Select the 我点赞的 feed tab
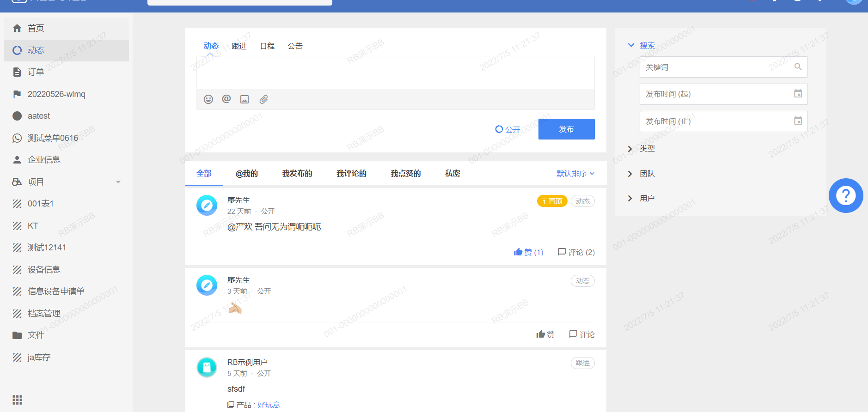The image size is (868, 412). pyautogui.click(x=406, y=174)
